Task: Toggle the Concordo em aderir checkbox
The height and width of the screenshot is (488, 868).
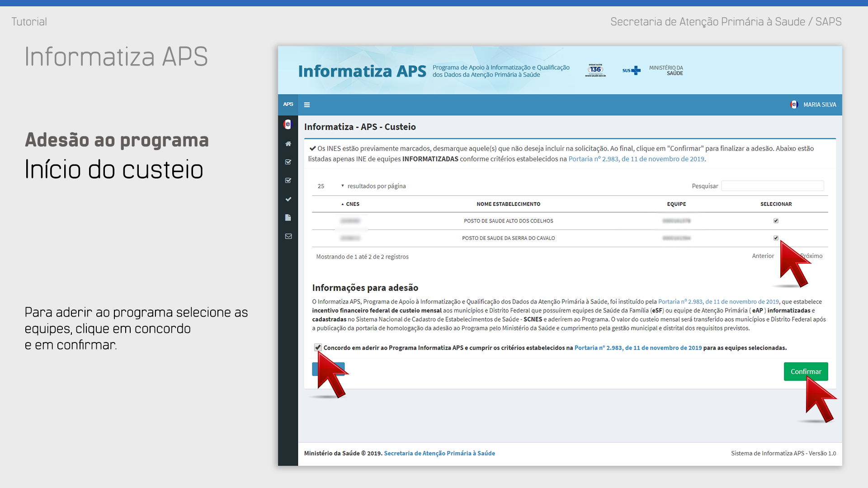Action: click(318, 347)
